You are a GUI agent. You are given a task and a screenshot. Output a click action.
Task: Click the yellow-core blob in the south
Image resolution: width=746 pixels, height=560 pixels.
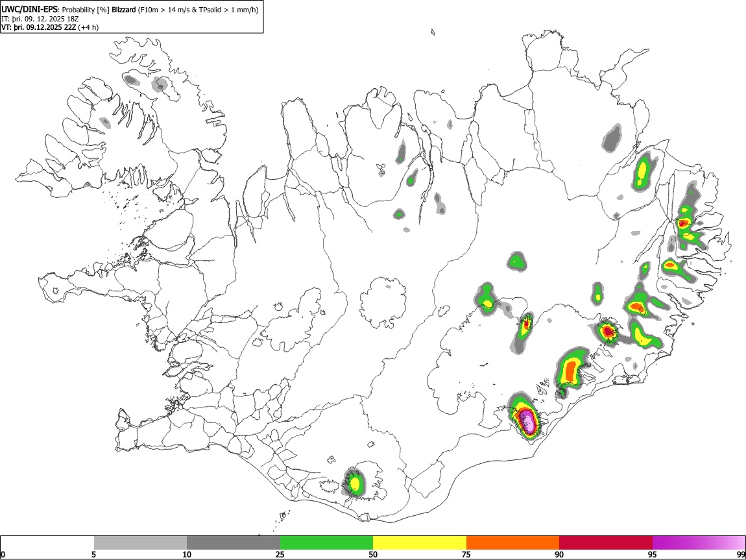354,483
